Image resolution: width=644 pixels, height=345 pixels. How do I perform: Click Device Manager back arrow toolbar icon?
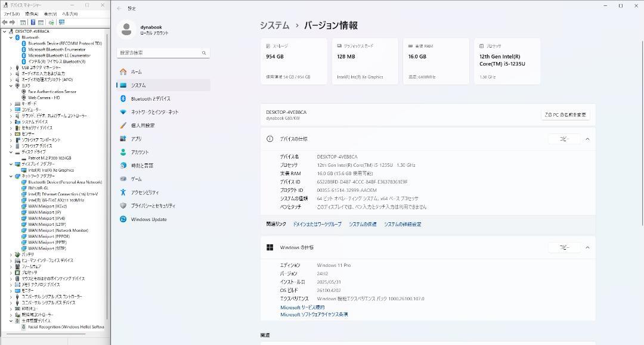pos(5,22)
